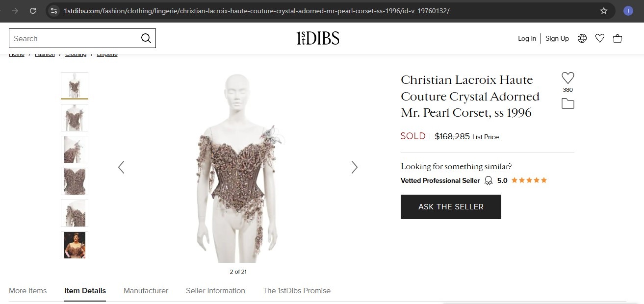Click the Log In link
The image size is (644, 304).
pyautogui.click(x=527, y=38)
